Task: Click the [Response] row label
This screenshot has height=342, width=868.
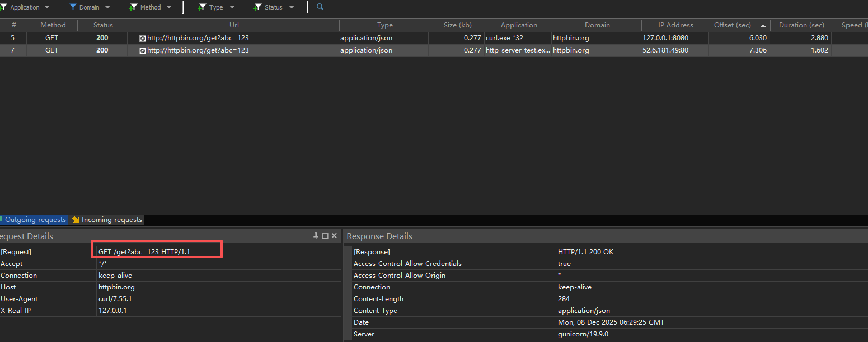Action: (x=372, y=252)
